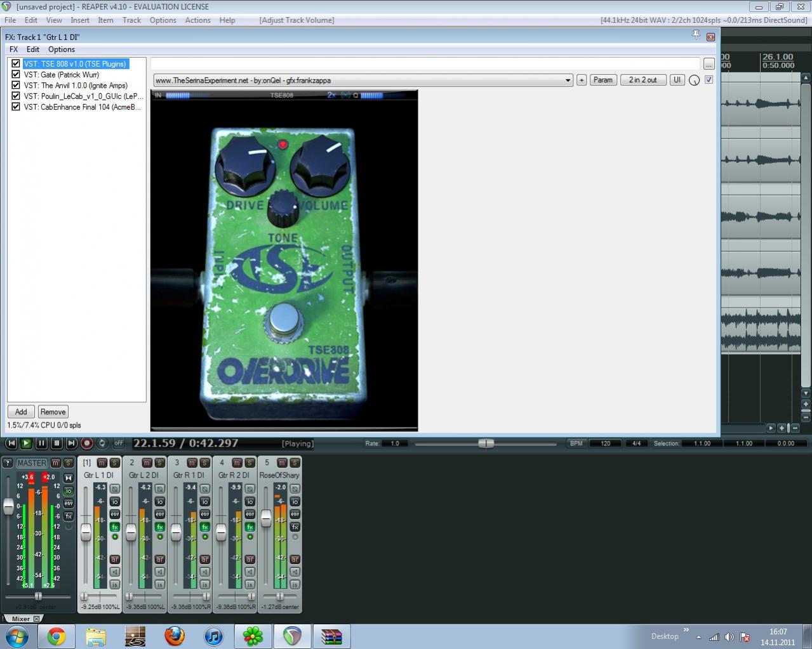812x649 pixels.
Task: Click the ellipsis browse button
Action: (x=709, y=64)
